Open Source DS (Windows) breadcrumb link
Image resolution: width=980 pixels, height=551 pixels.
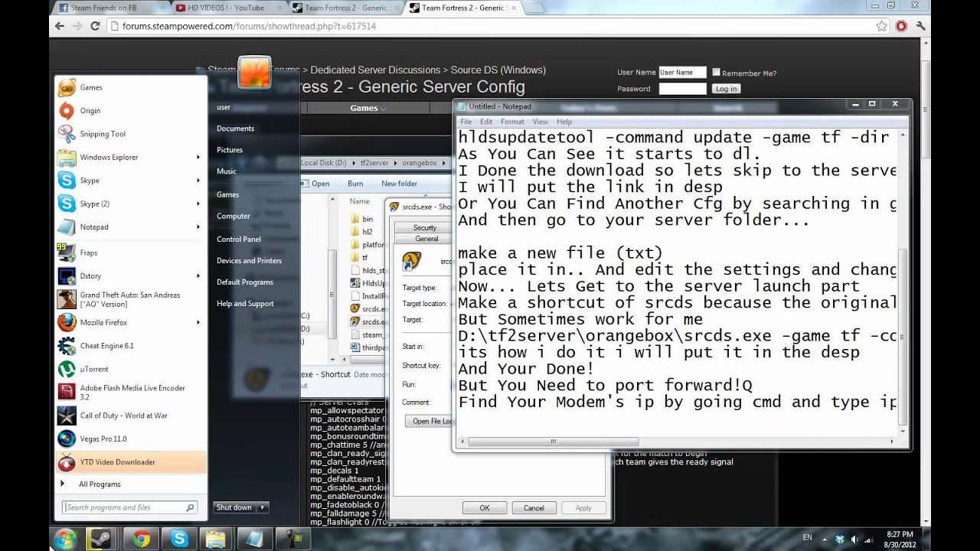click(x=498, y=70)
